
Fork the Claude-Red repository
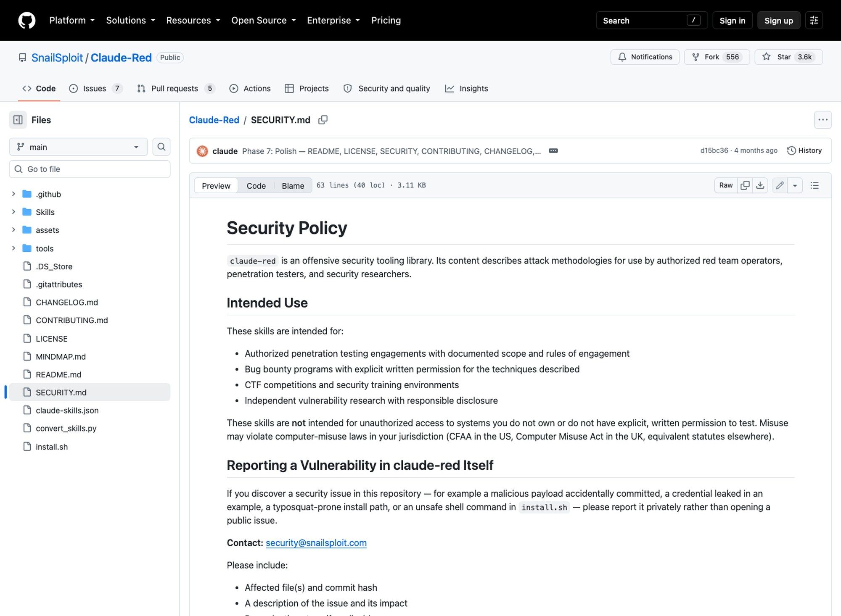717,57
